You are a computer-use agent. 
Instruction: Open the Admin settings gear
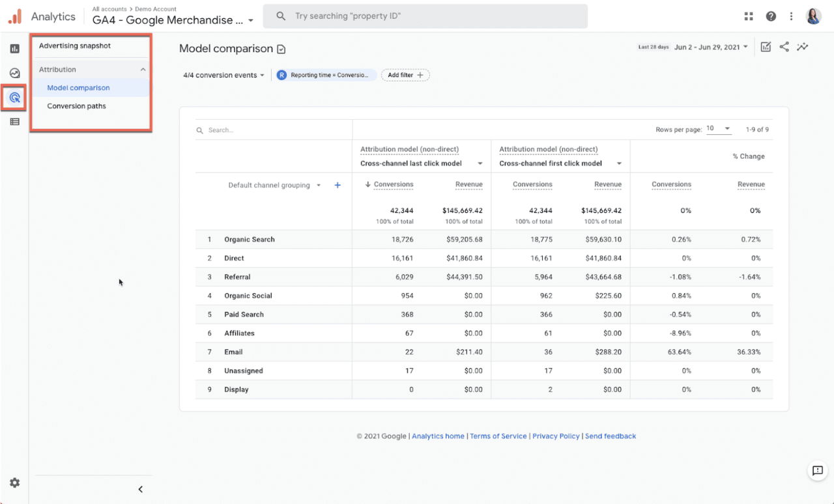14,483
